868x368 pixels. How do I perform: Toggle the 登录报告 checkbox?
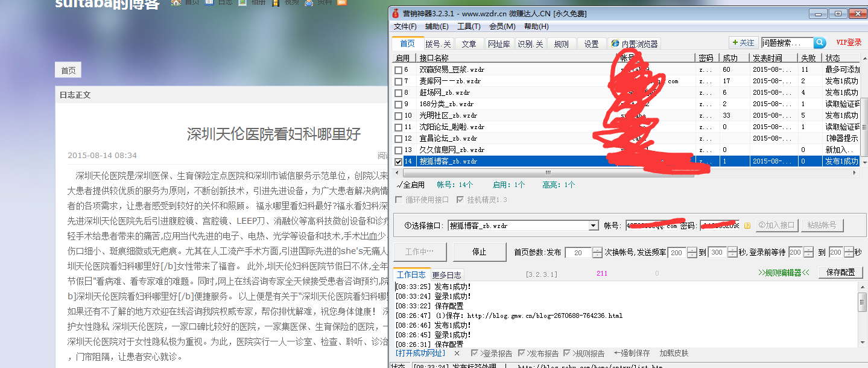point(475,354)
